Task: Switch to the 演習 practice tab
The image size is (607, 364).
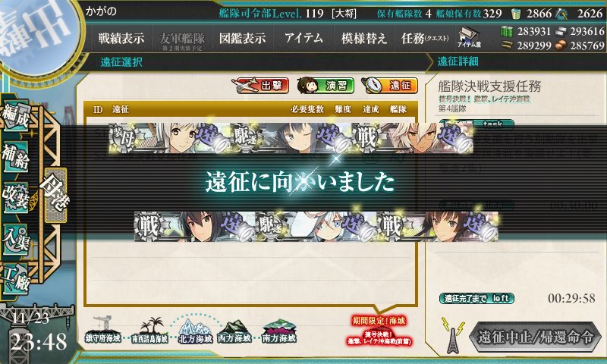Action: (x=326, y=86)
